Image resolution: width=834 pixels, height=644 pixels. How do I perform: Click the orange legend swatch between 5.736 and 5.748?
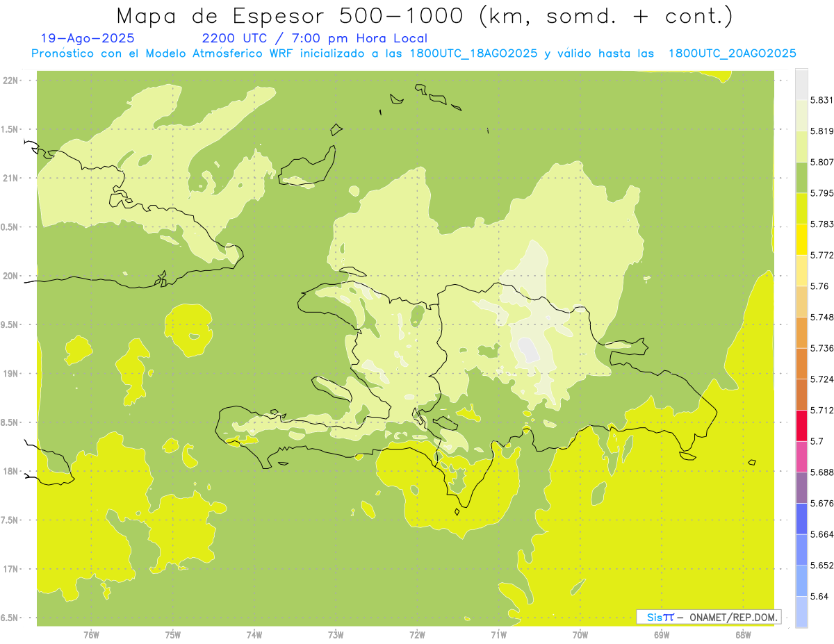801,332
